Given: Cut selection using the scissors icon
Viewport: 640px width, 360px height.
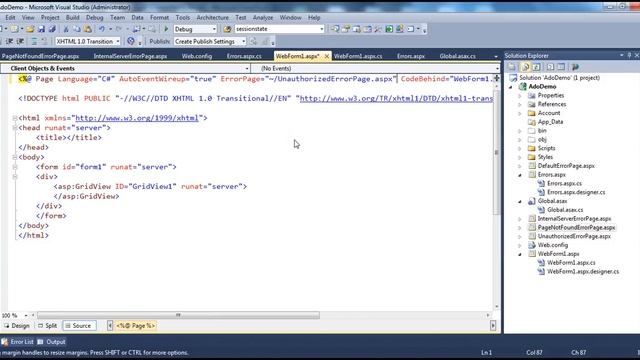Looking at the screenshot, I should [66, 29].
